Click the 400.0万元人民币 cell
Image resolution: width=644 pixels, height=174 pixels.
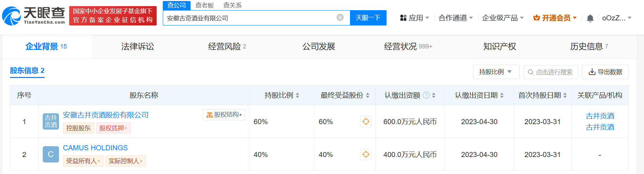[x=410, y=155]
